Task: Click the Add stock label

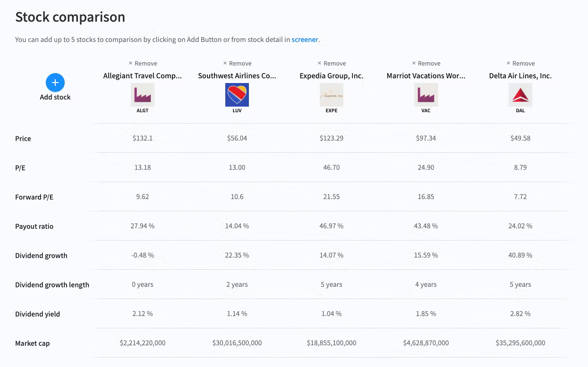Action: [x=55, y=97]
